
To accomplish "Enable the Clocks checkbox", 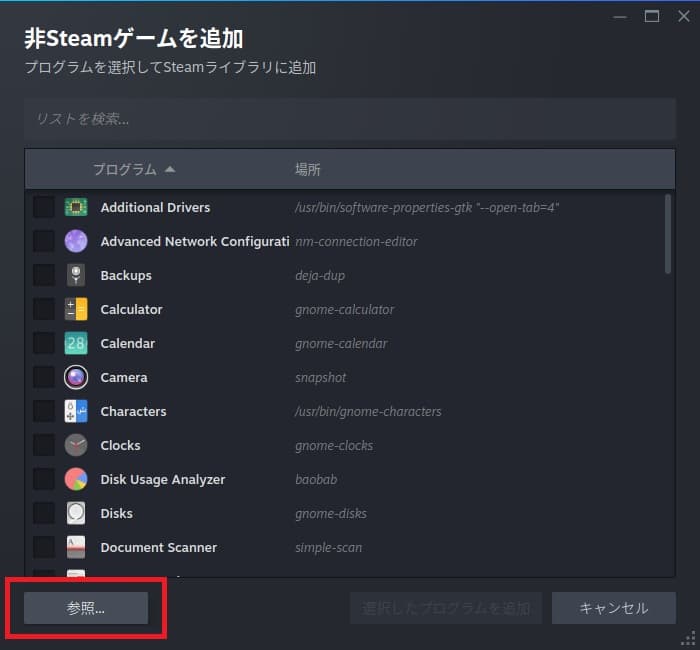I will 44,445.
